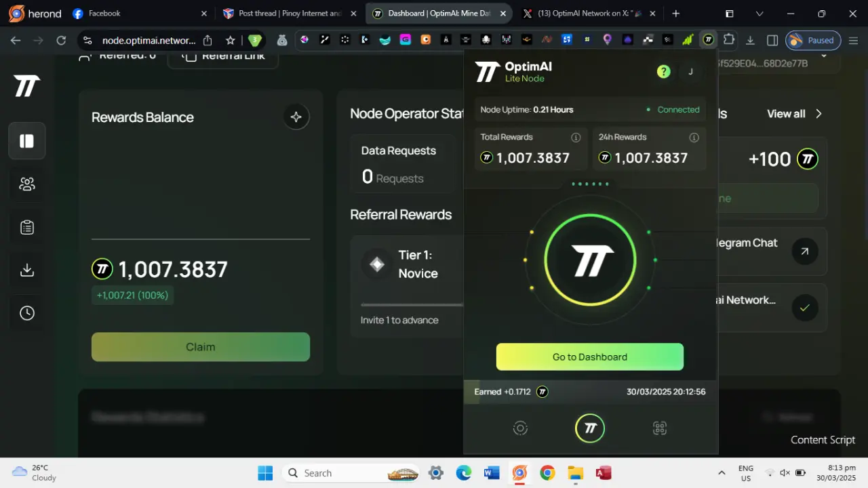Select the center OptimAI home icon in popup footer
This screenshot has height=488, width=868.
point(590,428)
